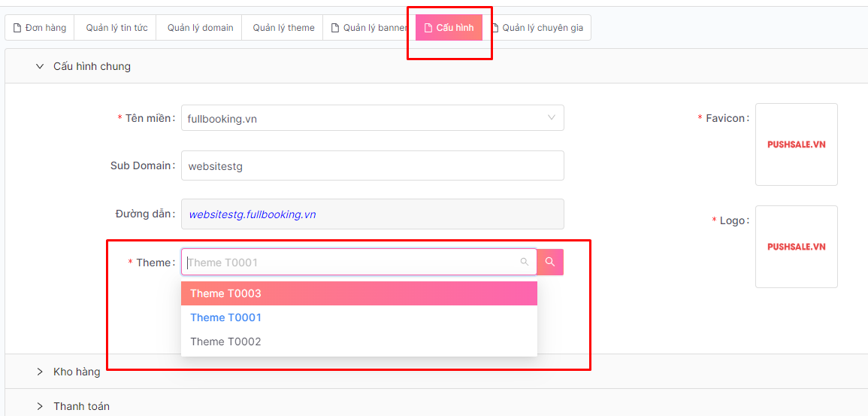
Task: Go to Quản lý domain tab
Action: [200, 28]
